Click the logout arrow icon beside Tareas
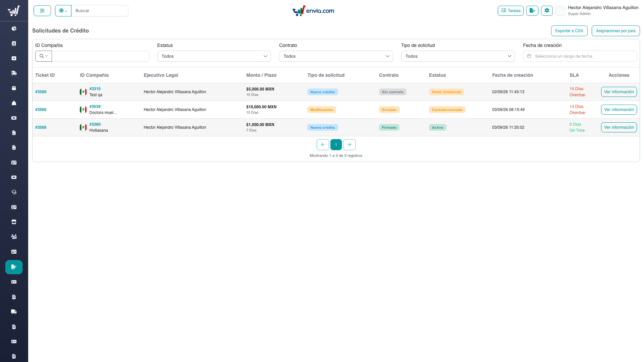This screenshot has height=362, width=644. (x=532, y=11)
